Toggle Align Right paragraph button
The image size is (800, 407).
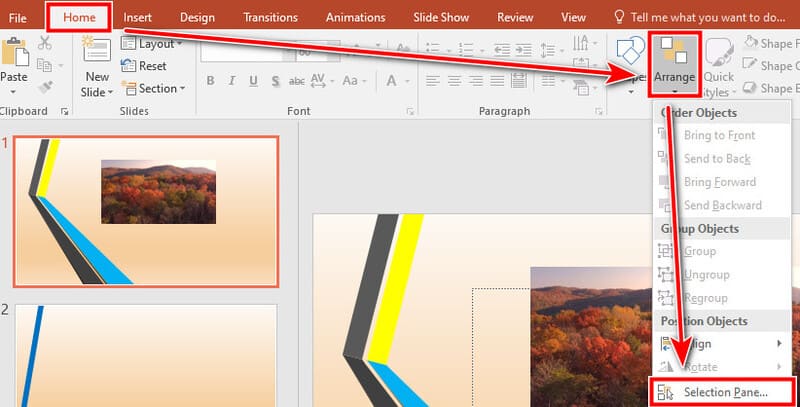coord(476,81)
